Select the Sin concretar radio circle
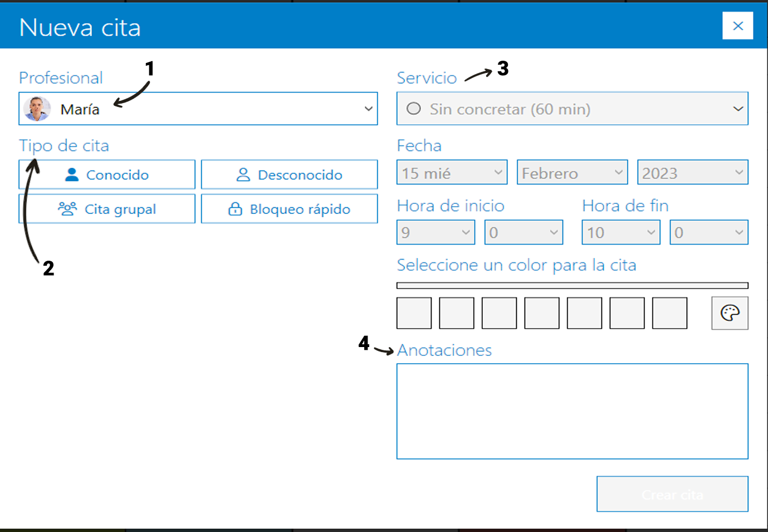 click(x=414, y=109)
